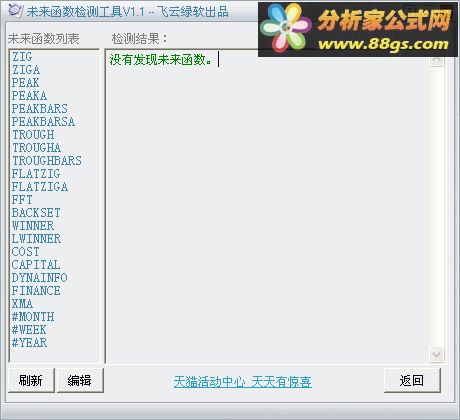Open the 天猫活动中心 天天有惊喜 link

[x=243, y=382]
